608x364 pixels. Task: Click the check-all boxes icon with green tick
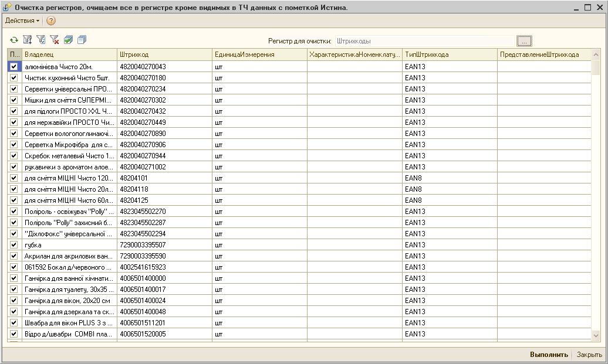[68, 40]
